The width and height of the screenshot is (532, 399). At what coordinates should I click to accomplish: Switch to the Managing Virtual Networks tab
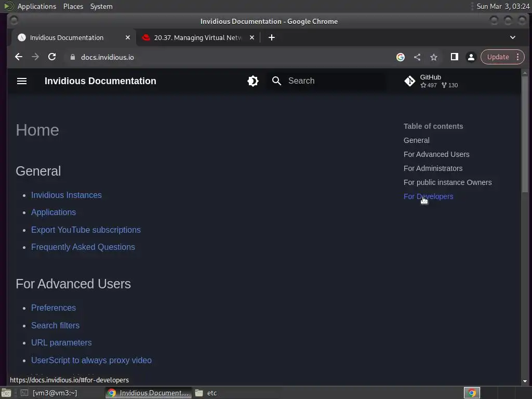pos(197,37)
